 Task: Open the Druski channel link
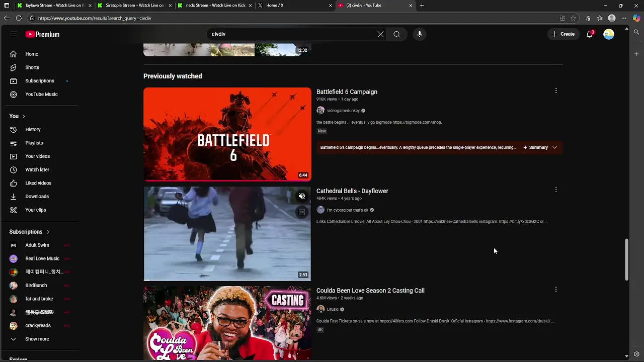pyautogui.click(x=333, y=309)
